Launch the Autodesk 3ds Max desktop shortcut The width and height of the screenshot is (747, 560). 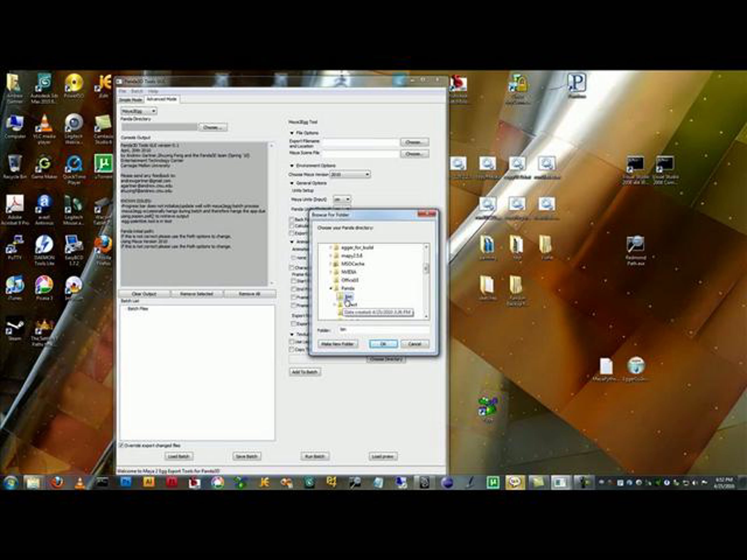(x=44, y=88)
